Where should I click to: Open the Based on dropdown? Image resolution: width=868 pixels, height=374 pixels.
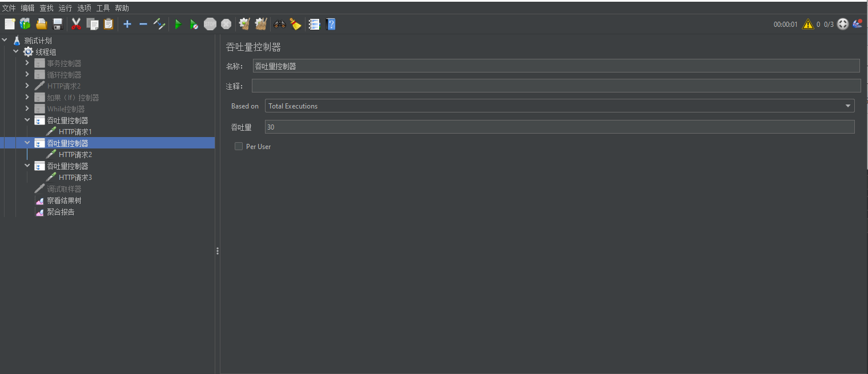[560, 106]
